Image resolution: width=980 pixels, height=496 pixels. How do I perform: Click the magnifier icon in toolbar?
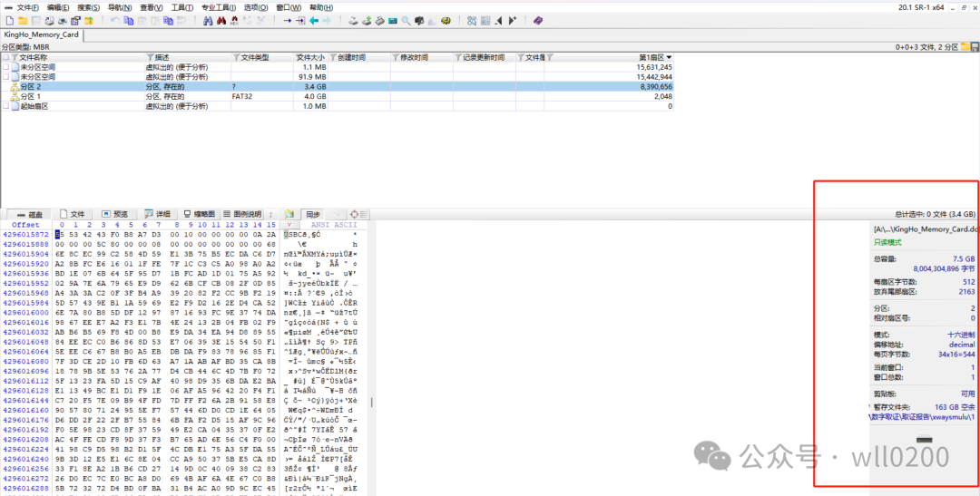(406, 20)
